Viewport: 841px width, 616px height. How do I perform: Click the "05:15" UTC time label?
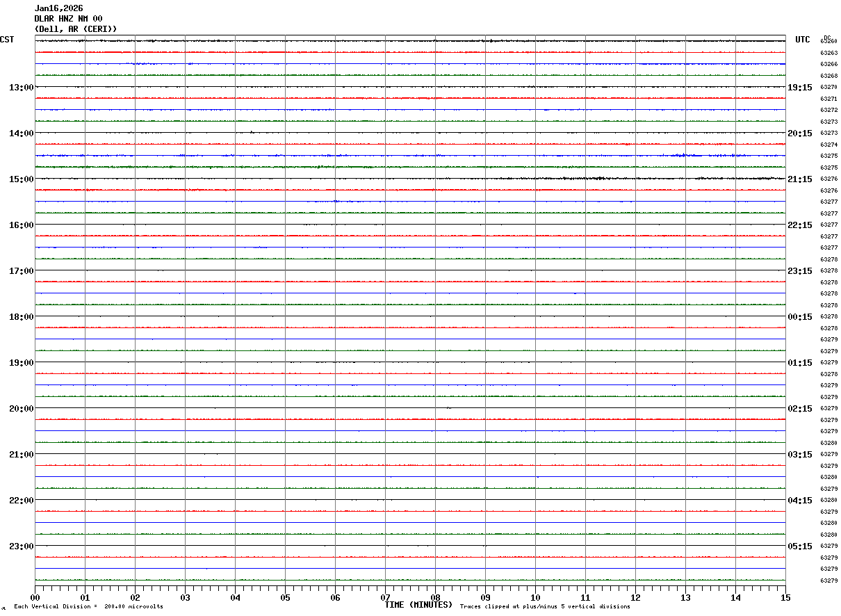tap(799, 546)
